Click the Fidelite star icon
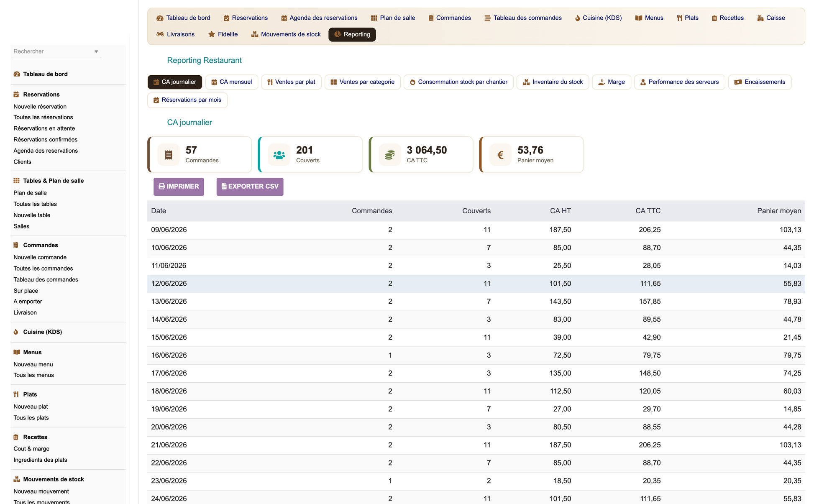 pos(212,34)
